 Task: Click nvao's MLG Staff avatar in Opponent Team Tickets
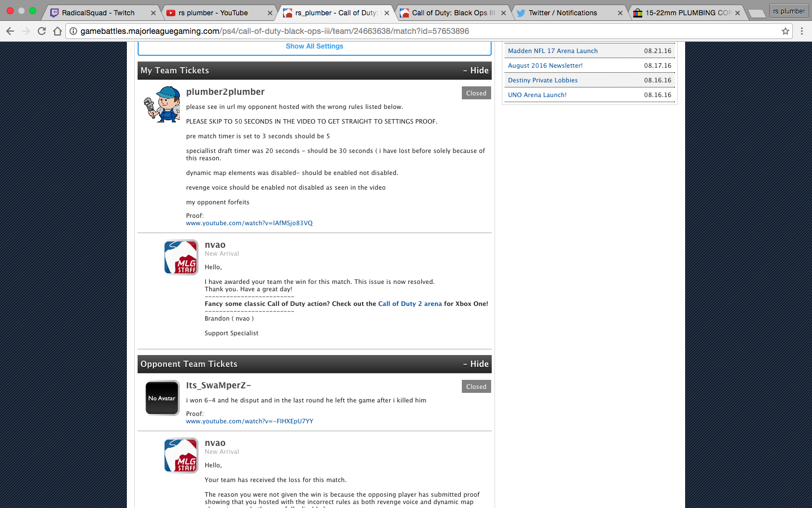[x=181, y=456]
